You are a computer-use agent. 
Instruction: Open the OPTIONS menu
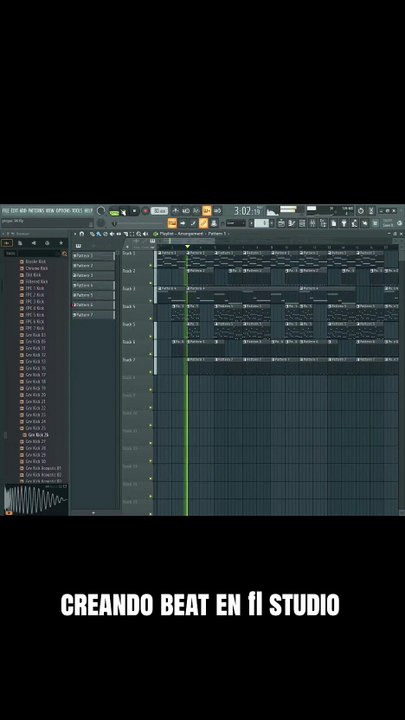(x=63, y=210)
